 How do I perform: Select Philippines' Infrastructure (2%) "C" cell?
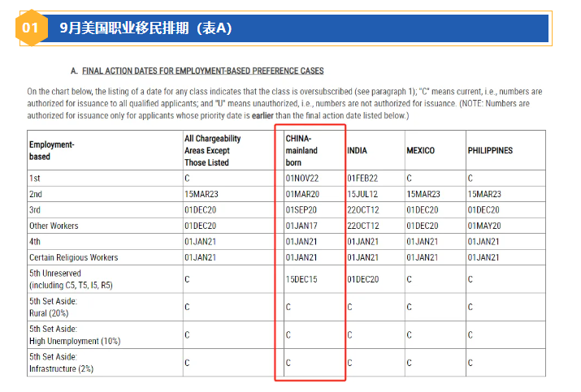(470, 363)
